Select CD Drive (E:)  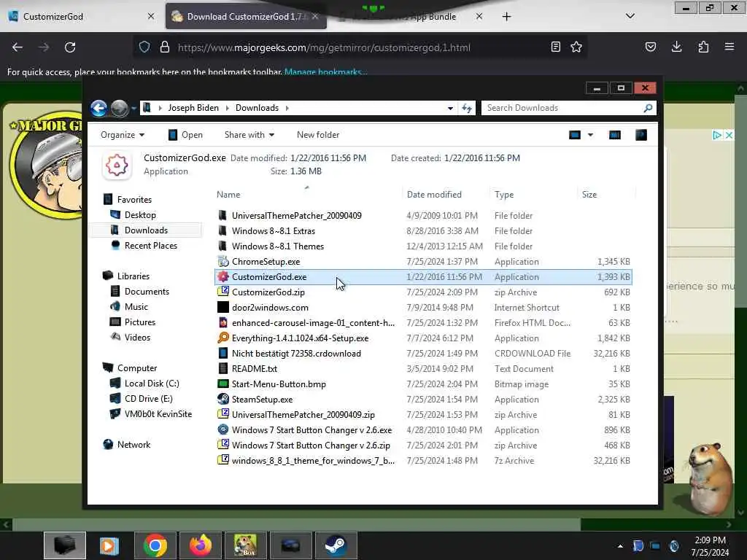tap(148, 399)
